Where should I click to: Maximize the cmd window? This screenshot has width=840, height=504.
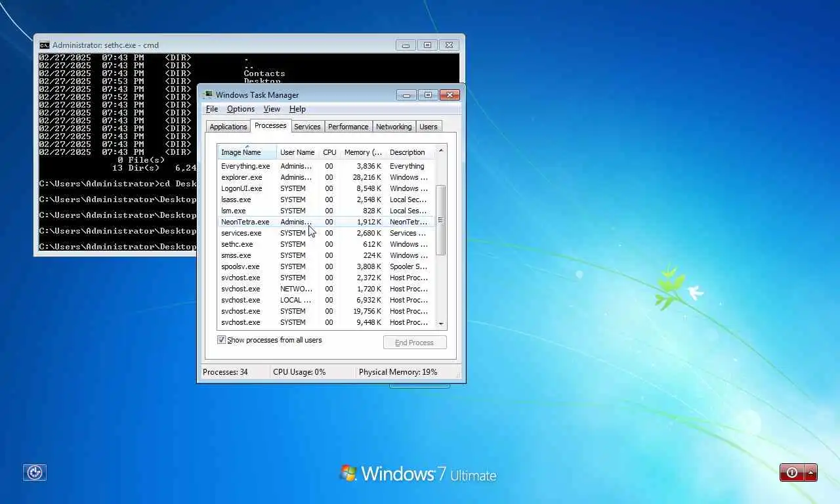coord(427,45)
